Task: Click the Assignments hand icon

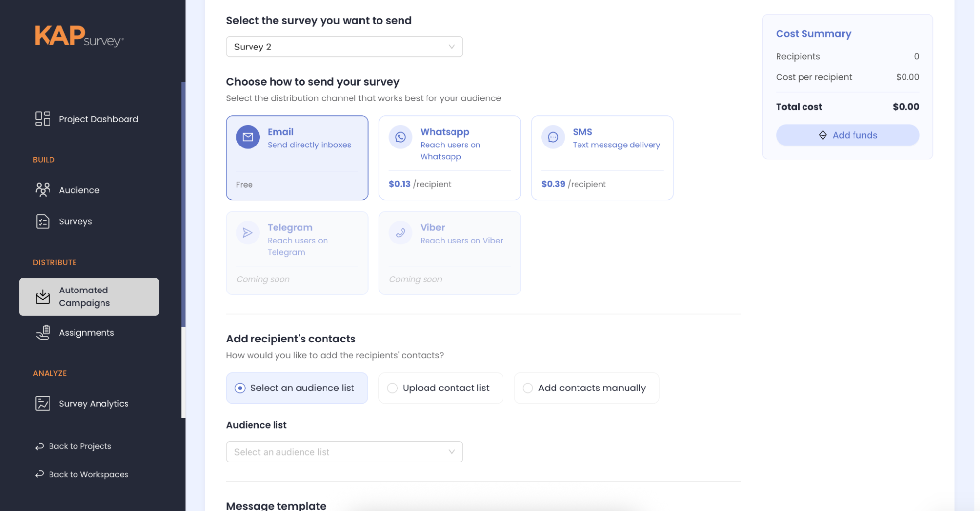Action: (43, 332)
